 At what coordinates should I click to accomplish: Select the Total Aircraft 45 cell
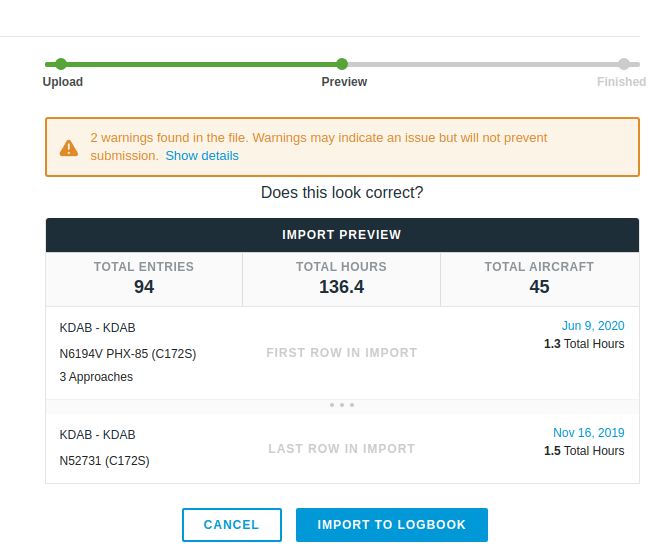[x=539, y=278]
